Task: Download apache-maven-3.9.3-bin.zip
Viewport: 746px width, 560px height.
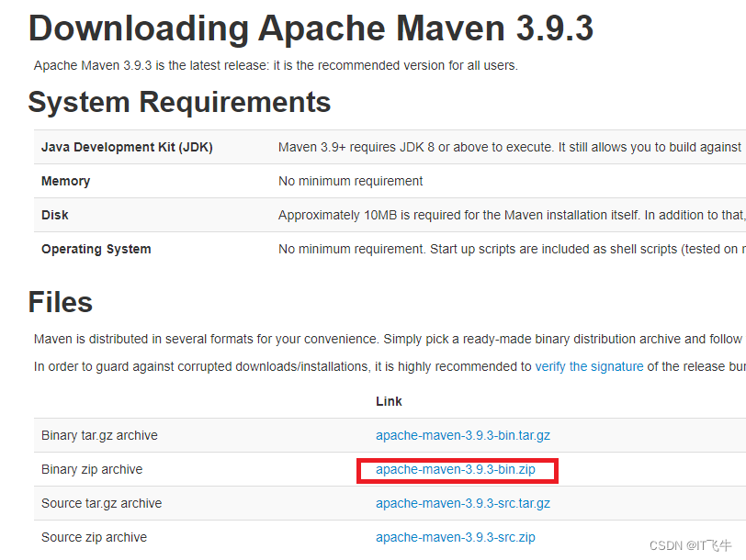Action: pos(456,470)
